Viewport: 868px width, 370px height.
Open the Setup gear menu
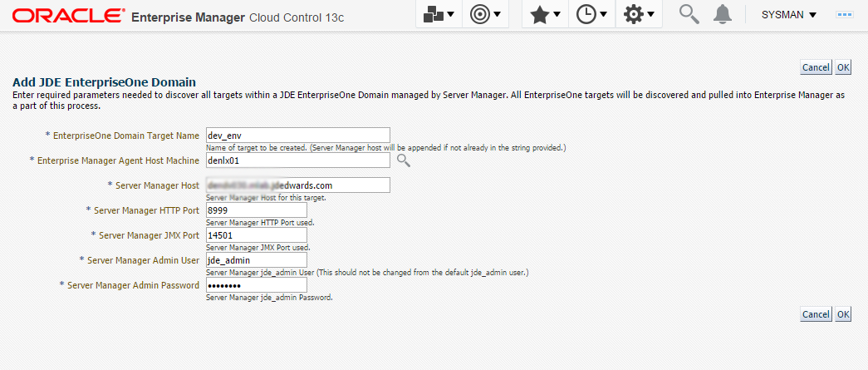(x=638, y=15)
